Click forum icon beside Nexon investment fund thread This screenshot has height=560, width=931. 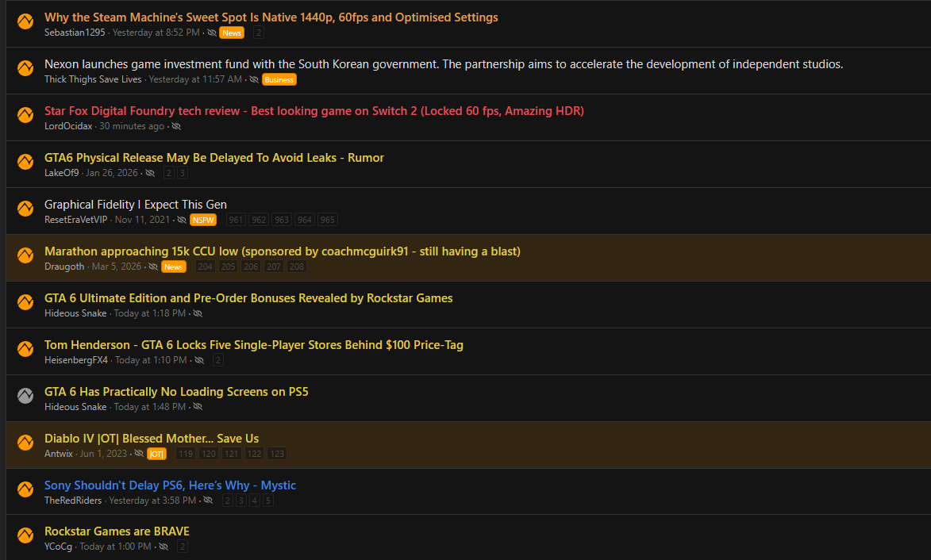25,68
